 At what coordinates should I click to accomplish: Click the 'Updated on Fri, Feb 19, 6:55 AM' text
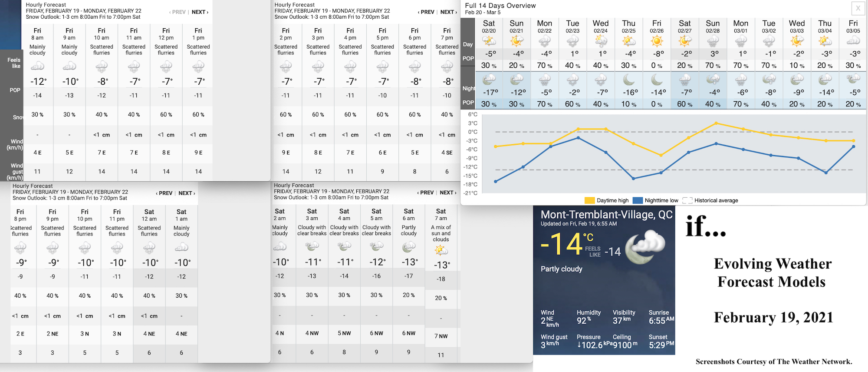579,224
